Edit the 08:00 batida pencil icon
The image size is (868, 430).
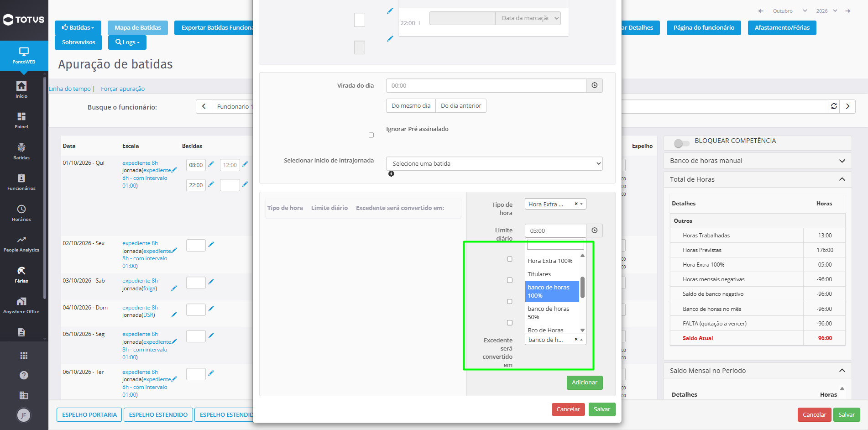click(211, 164)
